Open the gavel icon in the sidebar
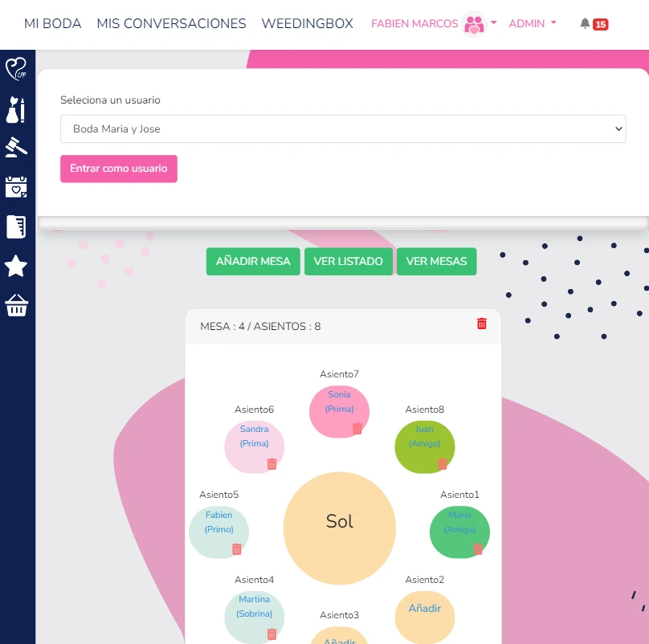This screenshot has height=644, width=649. point(17,148)
